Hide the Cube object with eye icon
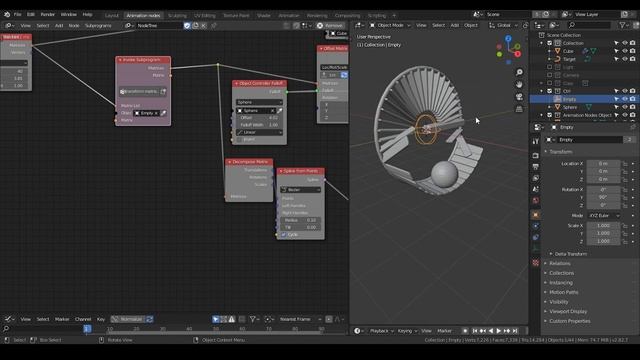The image size is (640, 360). (624, 51)
